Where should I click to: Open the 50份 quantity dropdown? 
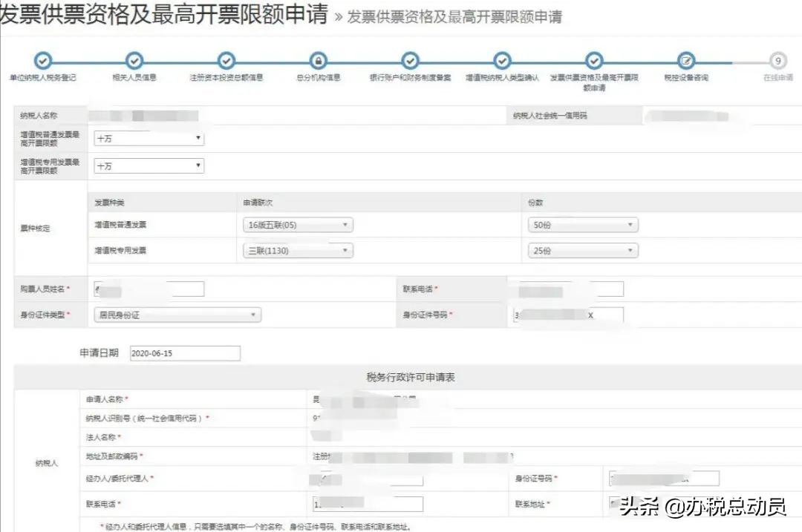581,224
